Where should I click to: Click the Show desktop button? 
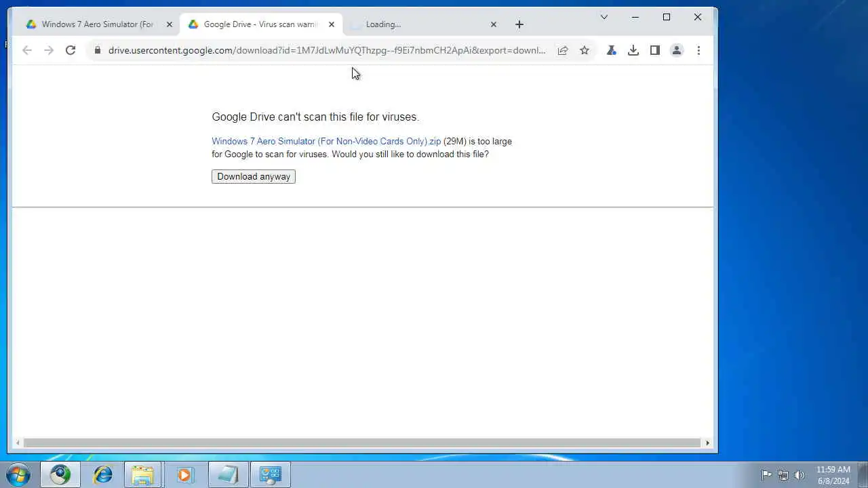tap(862, 474)
